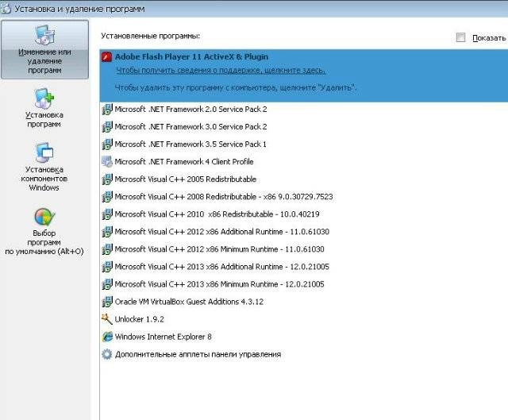The image size is (508, 420).
Task: Toggle the 'Показать' checkbox
Action: point(460,37)
